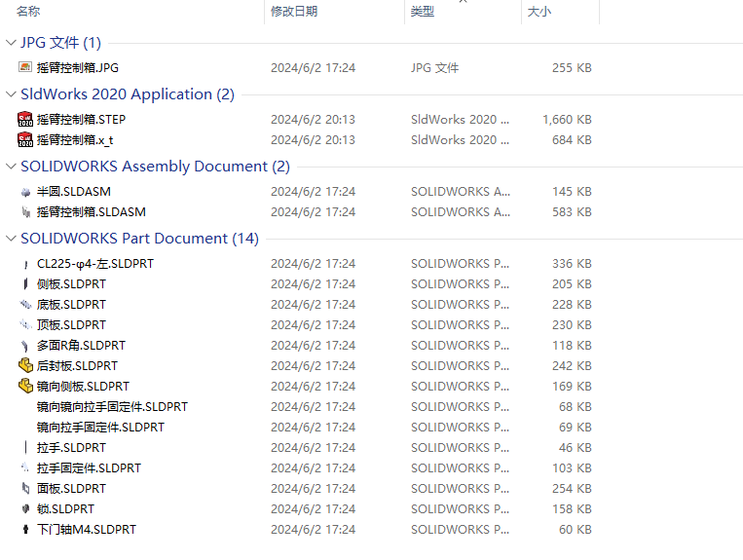The height and width of the screenshot is (560, 743).
Task: Click the part icon of 底板.SLDPRT
Action: [25, 304]
